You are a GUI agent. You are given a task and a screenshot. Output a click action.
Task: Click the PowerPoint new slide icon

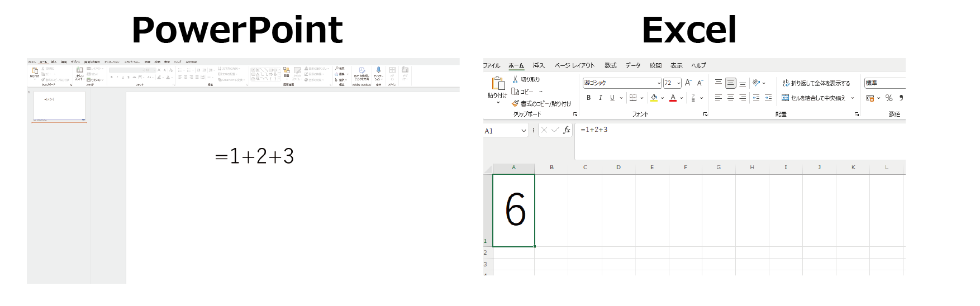(x=80, y=70)
